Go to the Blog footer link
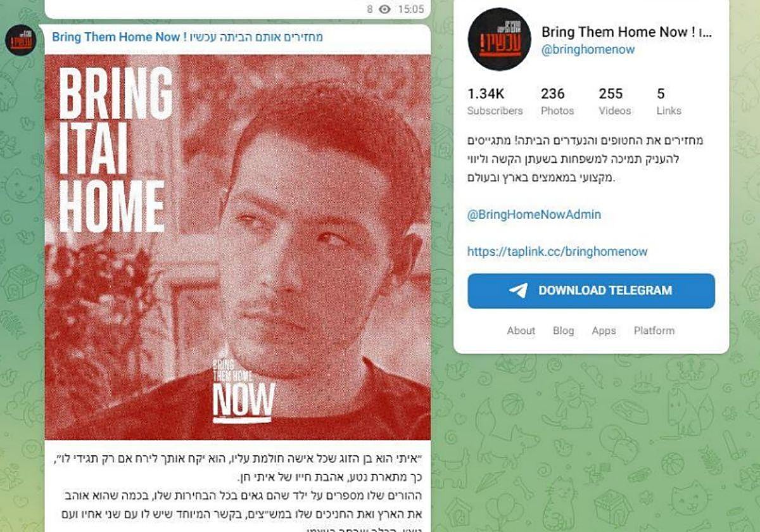Image resolution: width=760 pixels, height=532 pixels. tap(563, 331)
